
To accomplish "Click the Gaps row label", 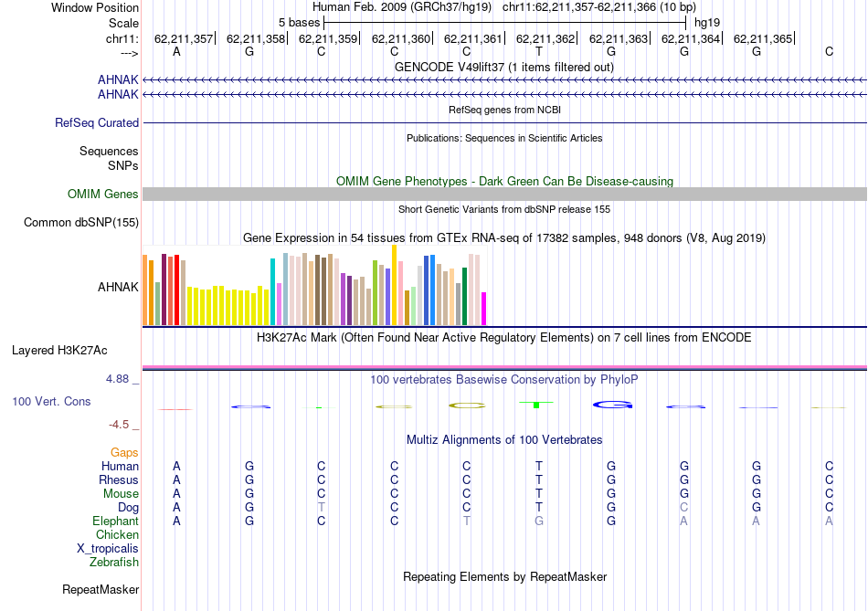I will point(124,453).
